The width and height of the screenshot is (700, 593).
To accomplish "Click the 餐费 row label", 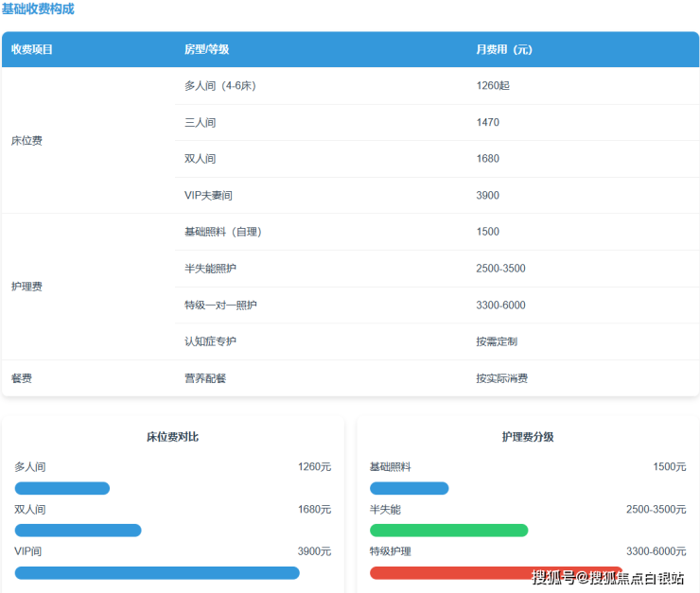I will [22, 378].
